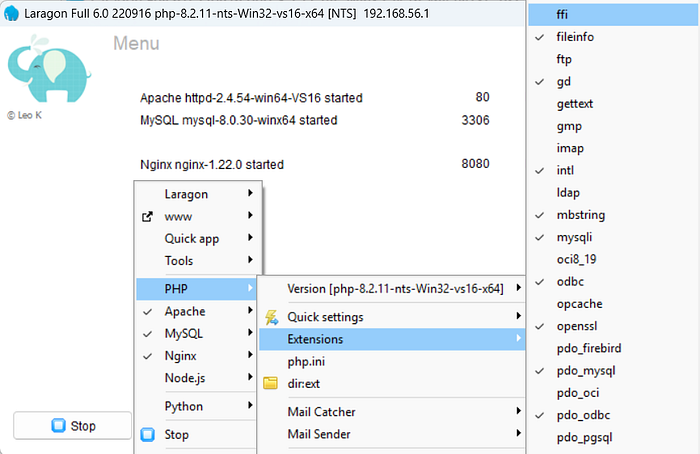
Task: Enable the gmp extension
Action: pos(613,126)
